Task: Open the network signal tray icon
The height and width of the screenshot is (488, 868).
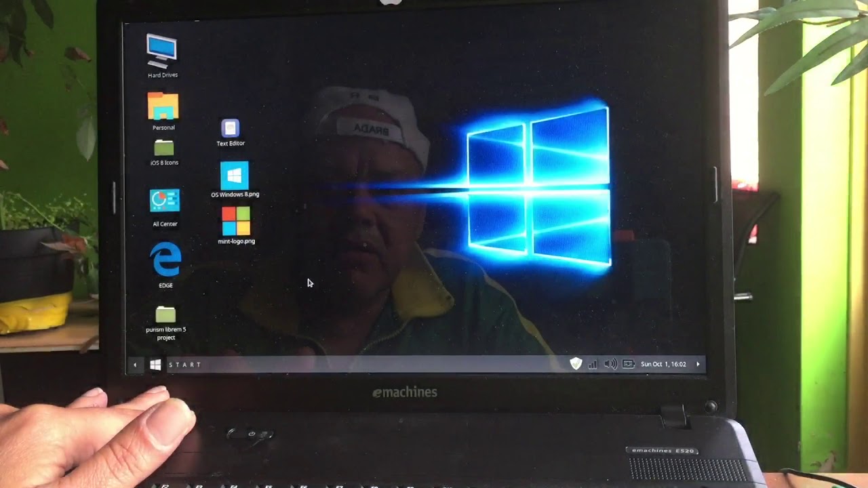Action: tap(593, 364)
